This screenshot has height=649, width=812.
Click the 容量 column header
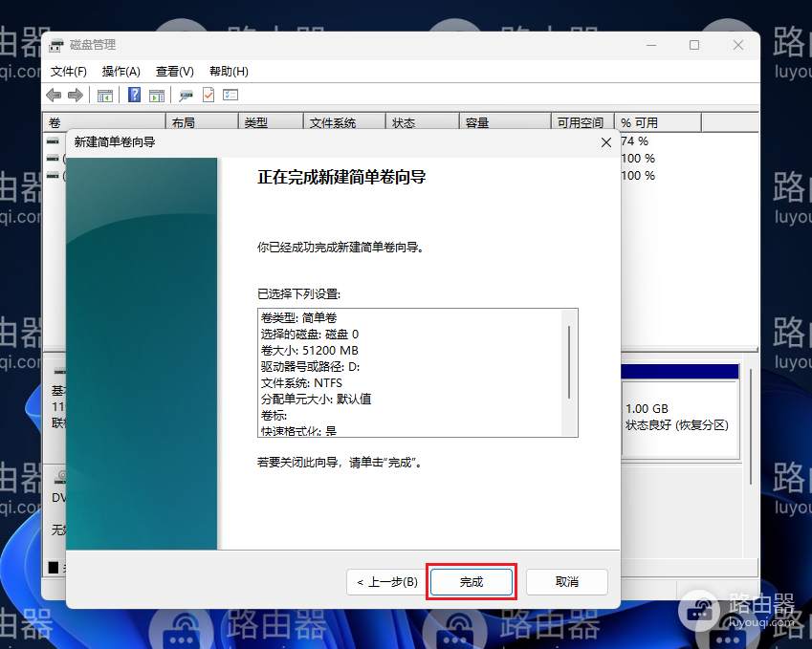click(x=505, y=122)
